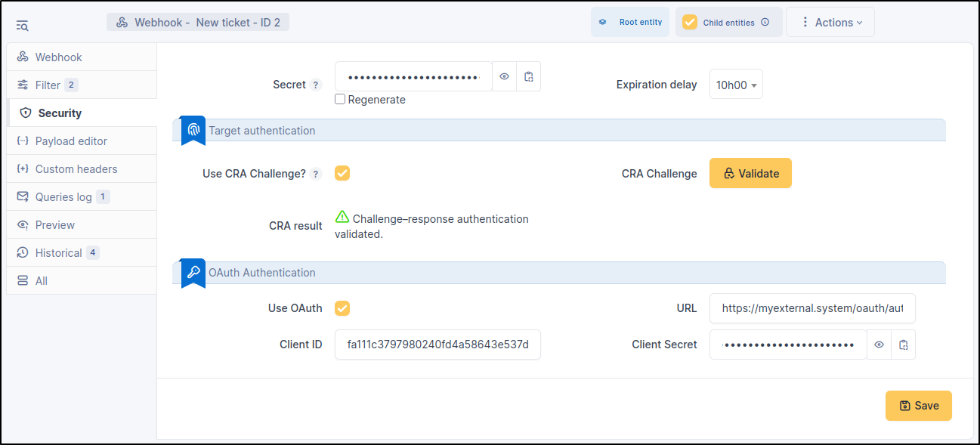980x445 pixels.
Task: Switch to the Queries log tab
Action: pos(63,197)
